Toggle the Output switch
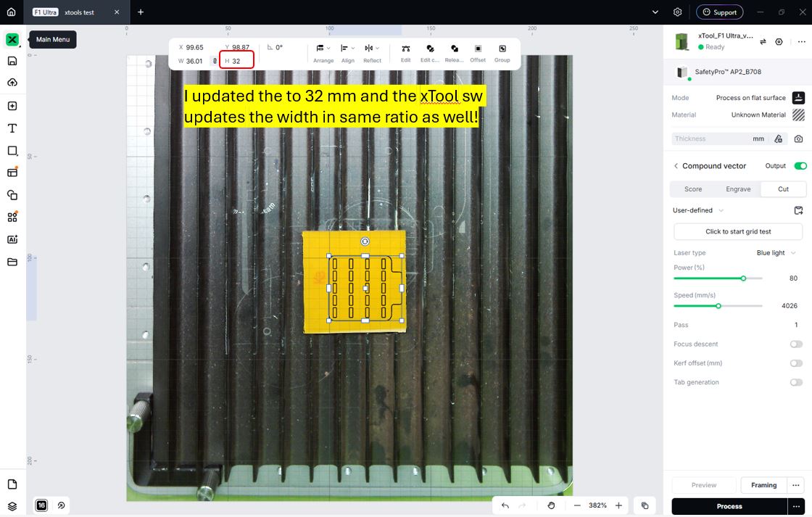 [x=800, y=166]
